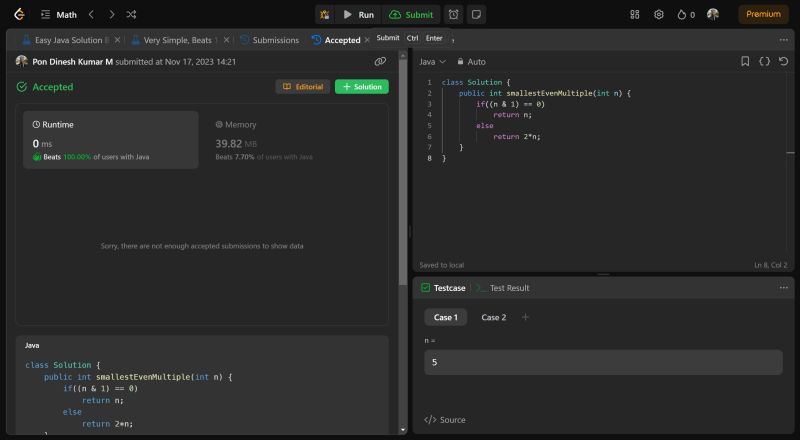Open testcase panel more options ellipsis
The width and height of the screenshot is (800, 440).
coord(784,288)
